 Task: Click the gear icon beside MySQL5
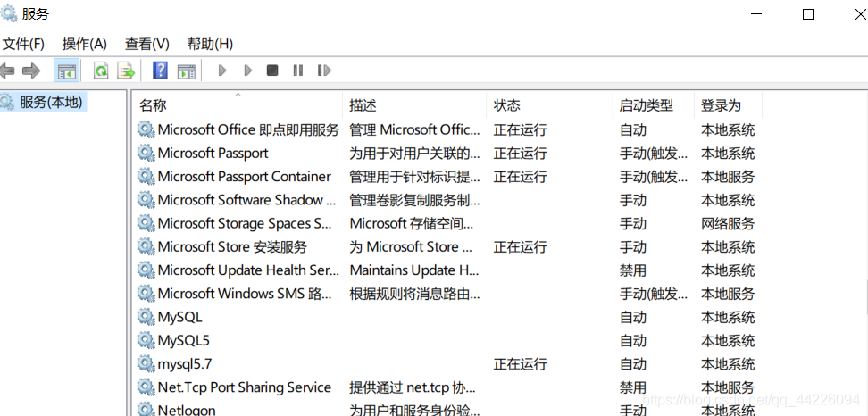146,340
